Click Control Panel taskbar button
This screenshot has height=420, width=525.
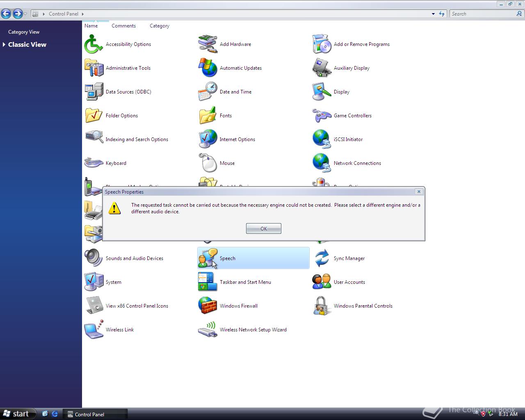pos(95,414)
